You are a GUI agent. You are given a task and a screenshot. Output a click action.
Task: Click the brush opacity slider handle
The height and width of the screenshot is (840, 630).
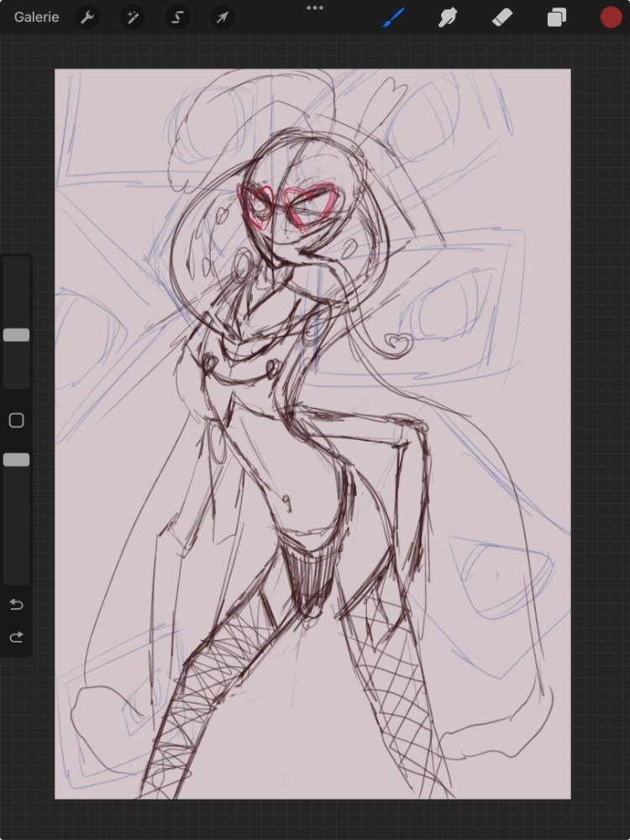16,459
